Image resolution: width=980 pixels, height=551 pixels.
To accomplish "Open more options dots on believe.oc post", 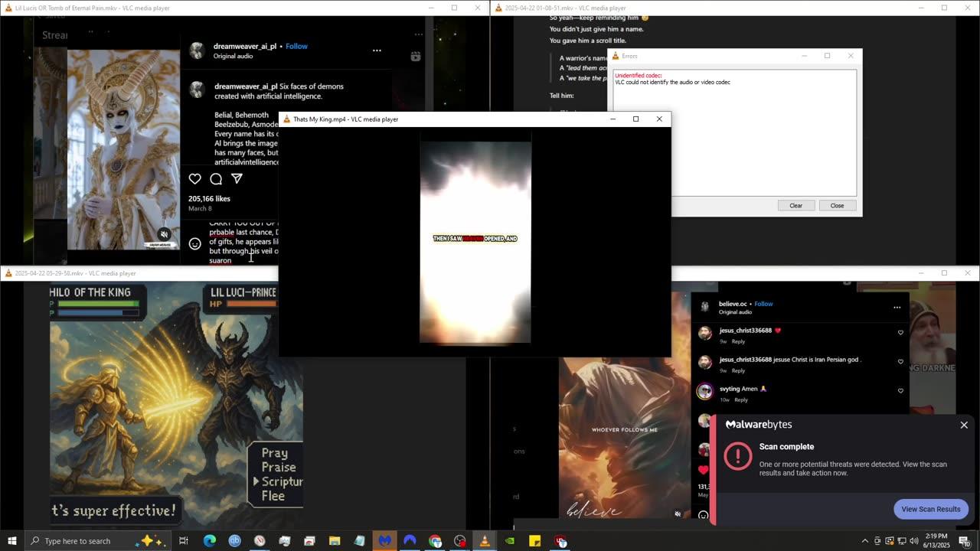I will (897, 308).
